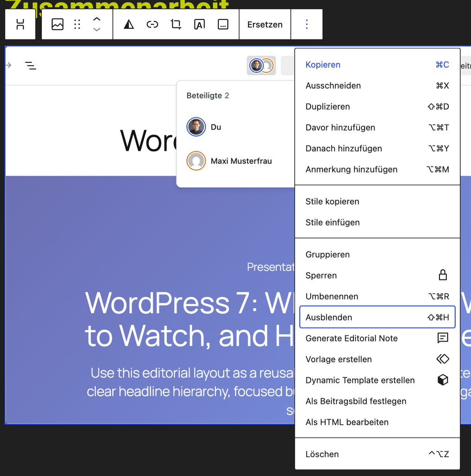Click the image block type icon
Screen dimensions: 471x476
click(x=57, y=24)
